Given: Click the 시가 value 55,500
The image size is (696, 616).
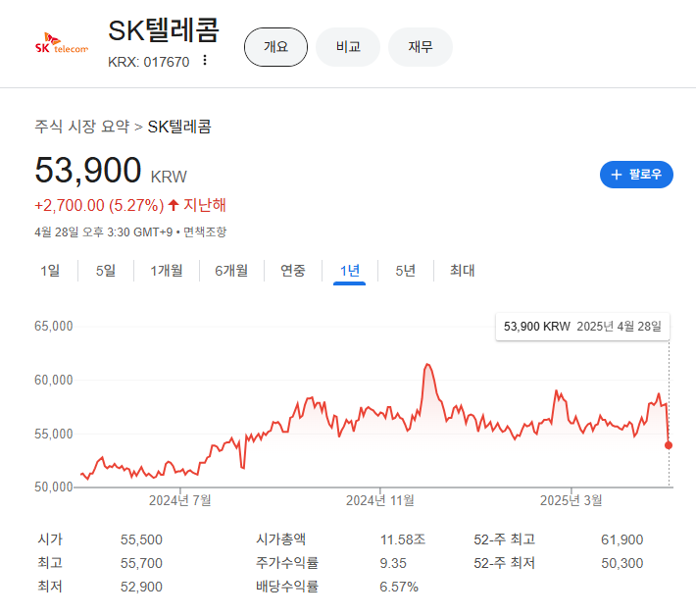Looking at the screenshot, I should point(141,539).
